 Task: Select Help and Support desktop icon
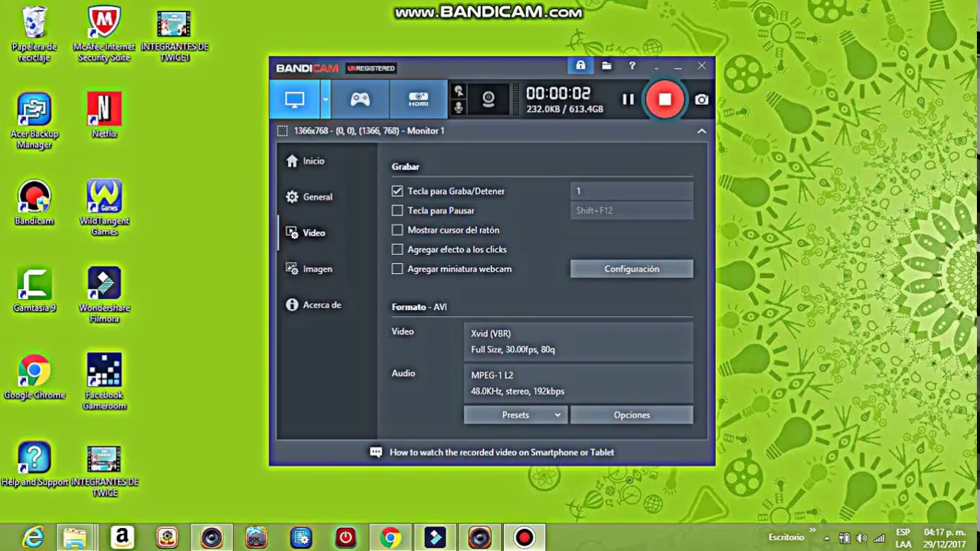34,465
